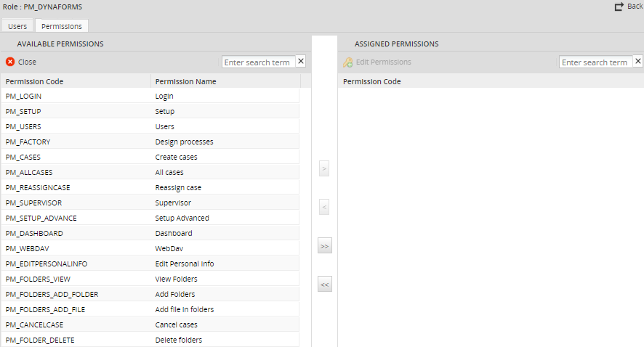Sort available list by Permission Code header

click(34, 81)
